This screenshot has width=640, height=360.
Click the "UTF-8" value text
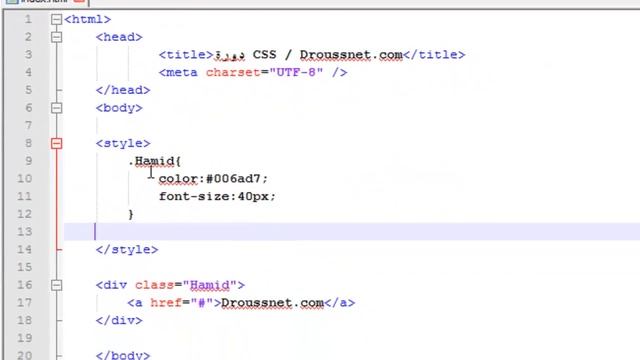[x=296, y=73]
